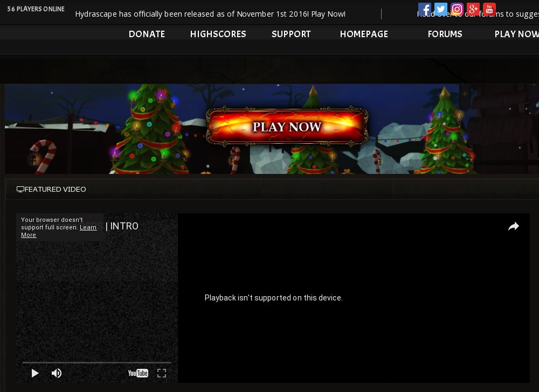The height and width of the screenshot is (392, 539).
Task: Click the video progress bar
Action: point(97,362)
